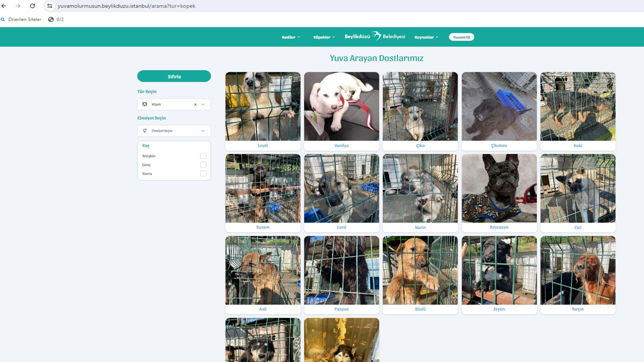Reload the current page
This screenshot has width=644, height=362.
point(32,6)
